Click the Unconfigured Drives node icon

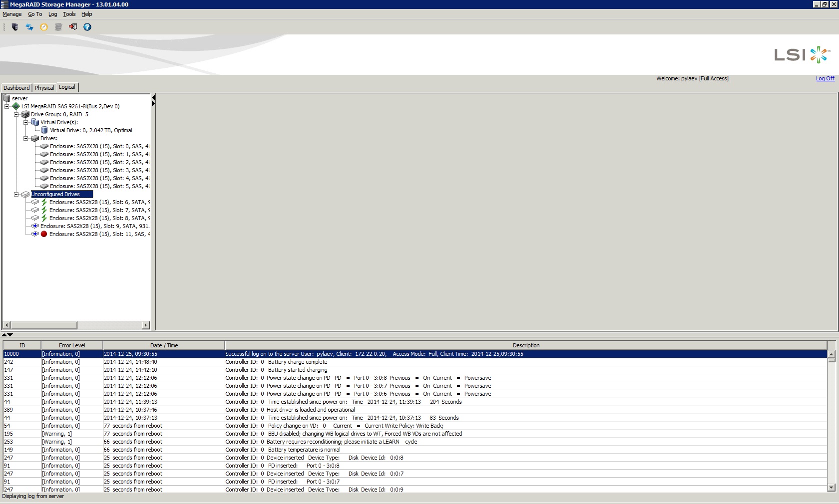[x=25, y=194]
